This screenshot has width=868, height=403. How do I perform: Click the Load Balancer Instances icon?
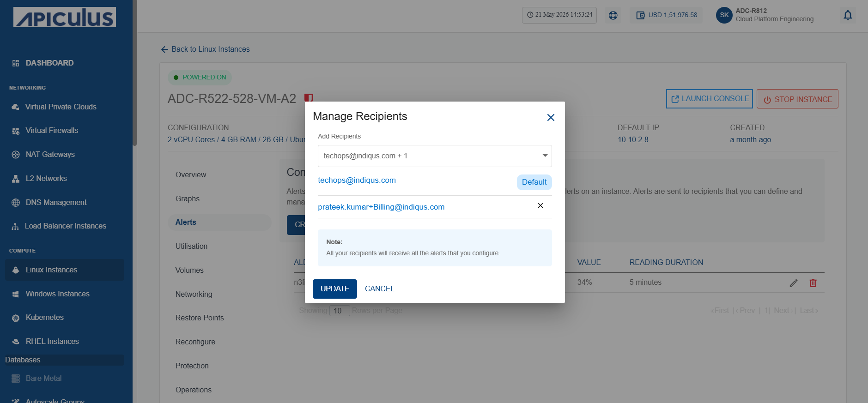[15, 226]
